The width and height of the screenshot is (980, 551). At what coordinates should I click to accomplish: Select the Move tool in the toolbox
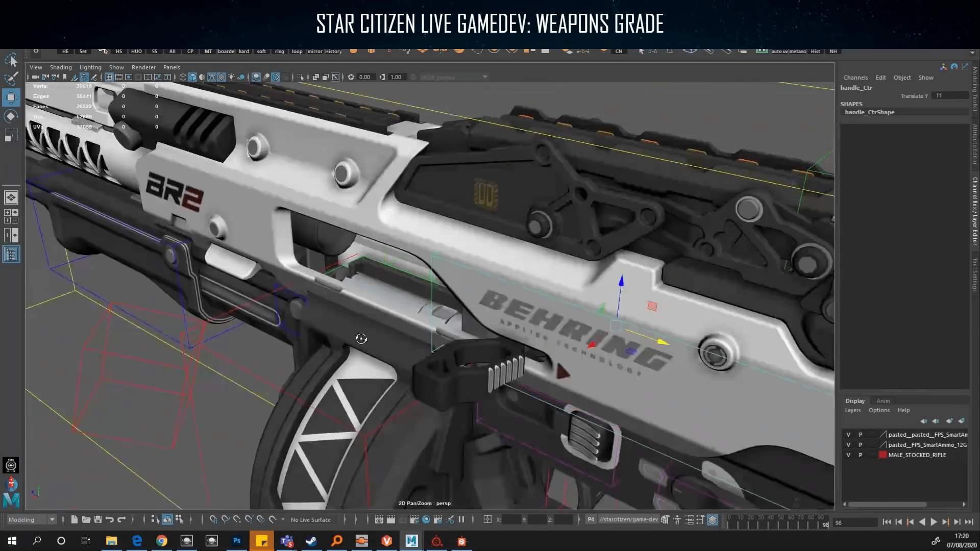pyautogui.click(x=11, y=97)
